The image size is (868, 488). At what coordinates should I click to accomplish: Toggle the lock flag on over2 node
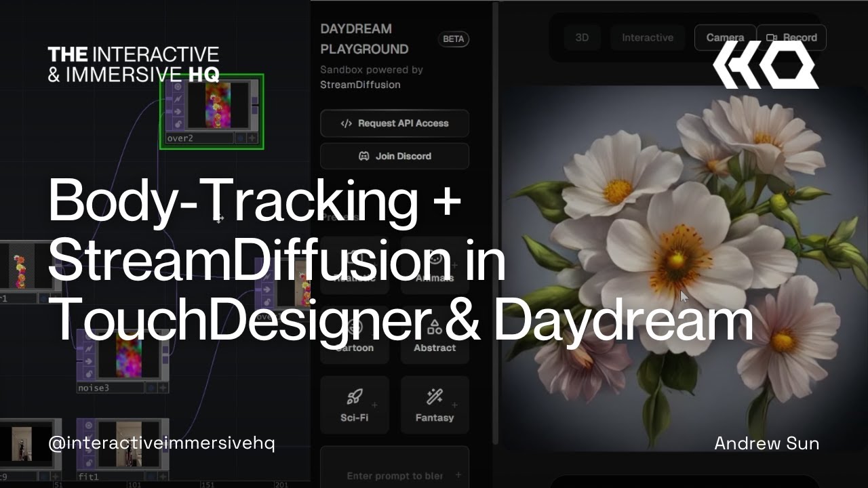coord(178,124)
